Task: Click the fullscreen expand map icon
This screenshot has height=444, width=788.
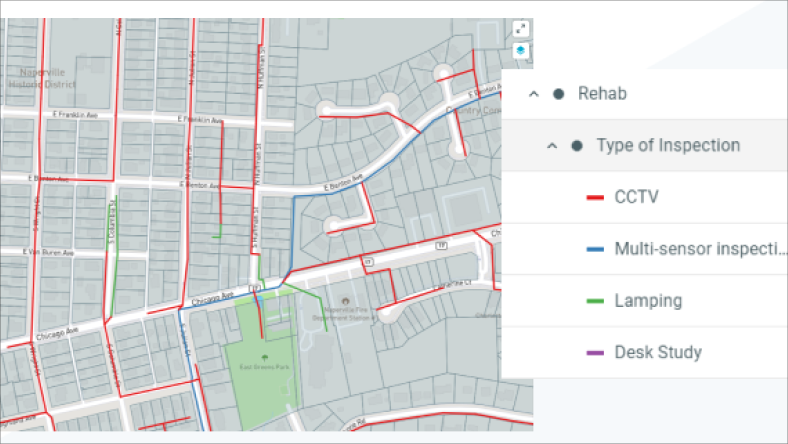Action: point(521,29)
